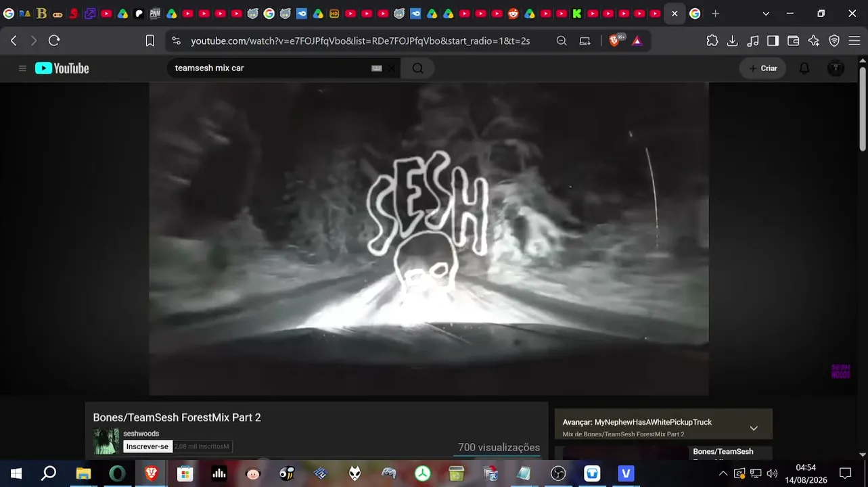Go to YouTube home via the logo

point(62,68)
